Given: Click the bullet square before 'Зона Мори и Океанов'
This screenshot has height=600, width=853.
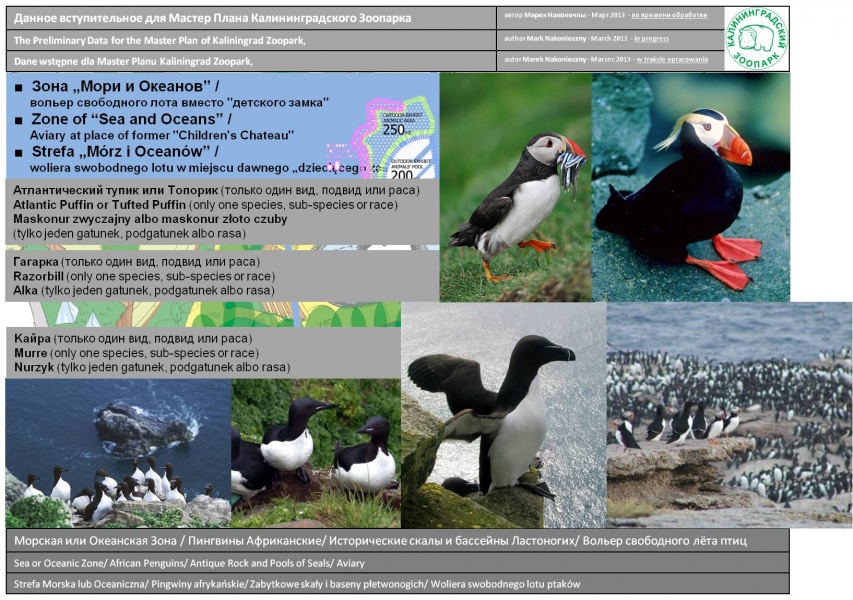Looking at the screenshot, I should [x=18, y=88].
